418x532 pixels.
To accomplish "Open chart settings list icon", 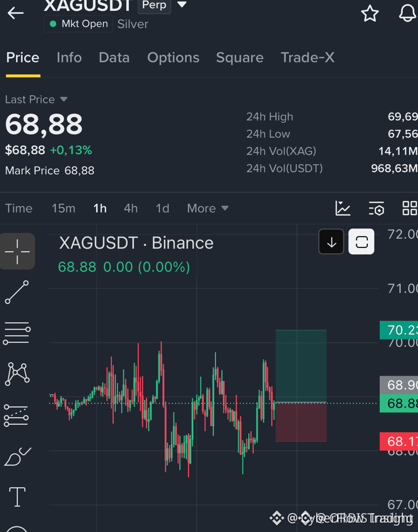I will [377, 208].
